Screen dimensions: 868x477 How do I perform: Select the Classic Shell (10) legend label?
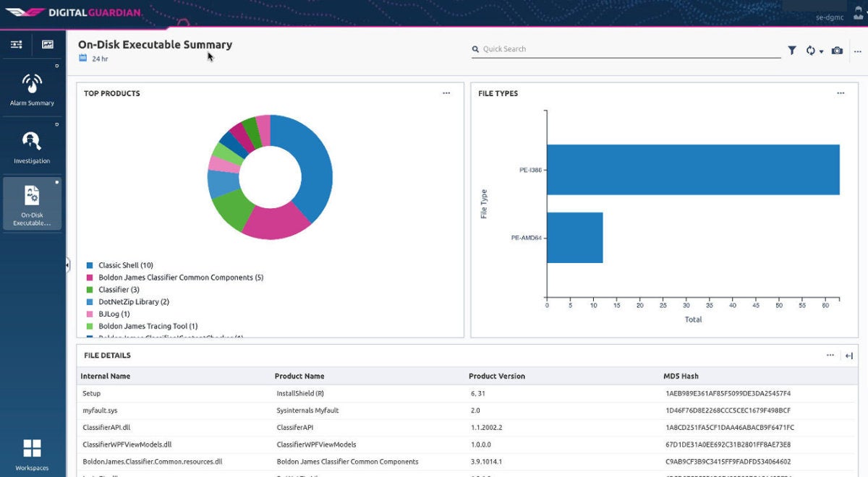point(126,265)
